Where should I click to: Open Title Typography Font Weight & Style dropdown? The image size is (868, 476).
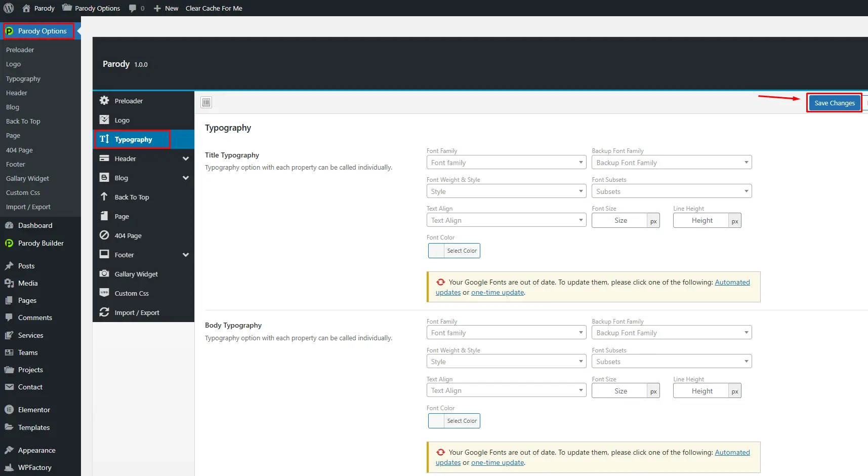pos(506,191)
